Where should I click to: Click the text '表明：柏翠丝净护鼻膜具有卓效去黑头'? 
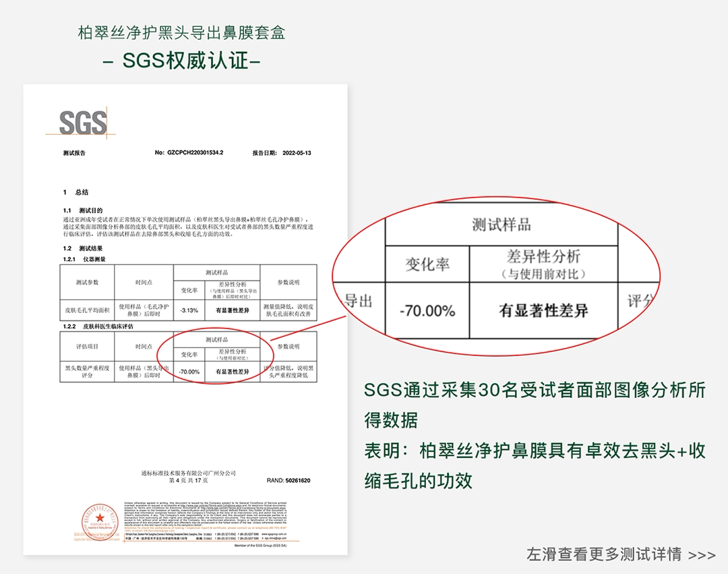519,451
